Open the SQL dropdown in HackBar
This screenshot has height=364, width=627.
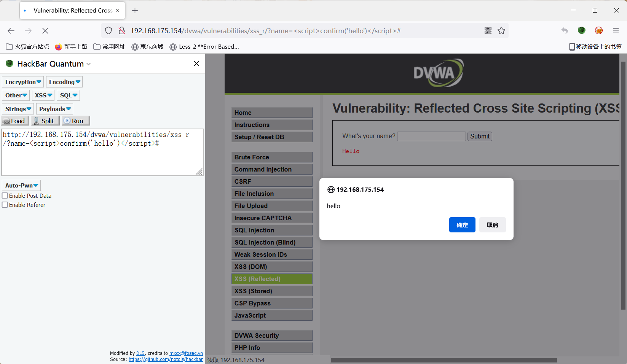[69, 95]
